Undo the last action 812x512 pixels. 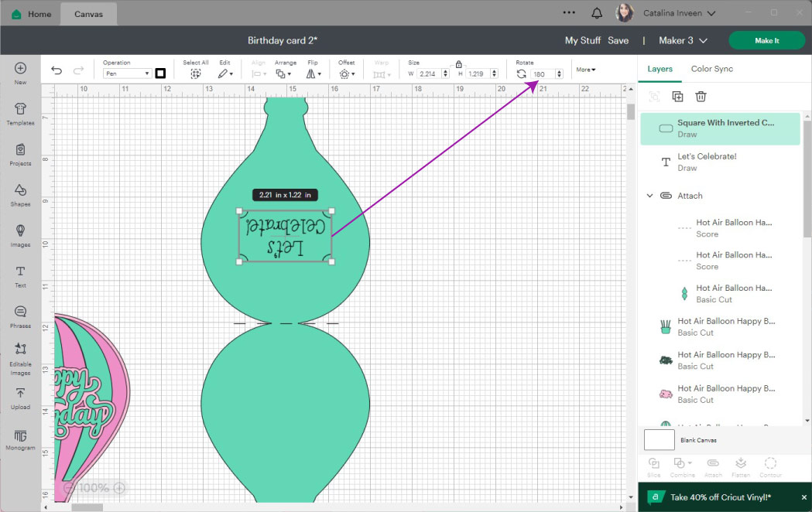point(57,70)
